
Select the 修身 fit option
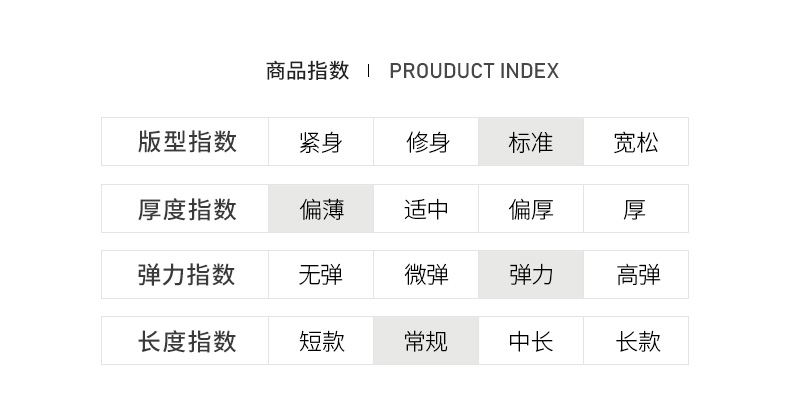click(x=426, y=142)
